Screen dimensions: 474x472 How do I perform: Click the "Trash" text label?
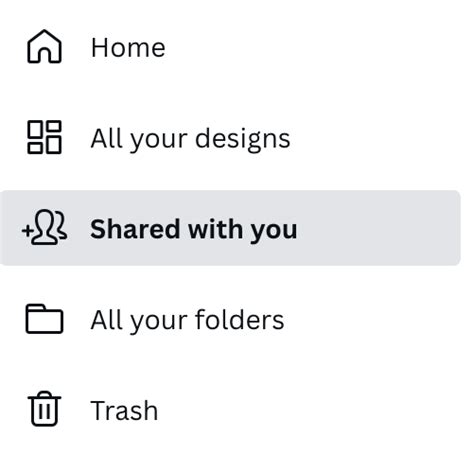[124, 411]
